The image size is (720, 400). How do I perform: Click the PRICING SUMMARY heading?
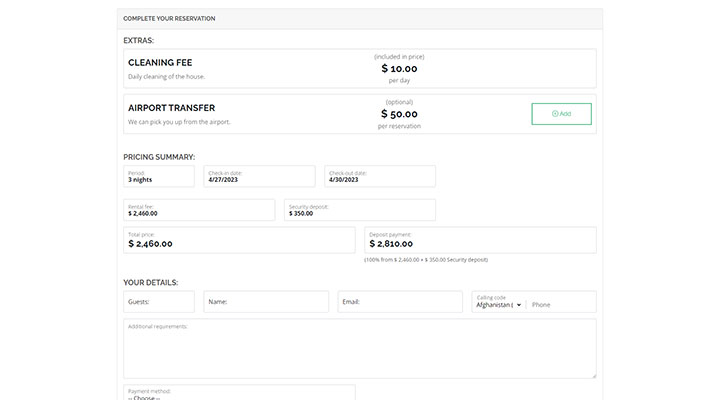[x=159, y=157]
